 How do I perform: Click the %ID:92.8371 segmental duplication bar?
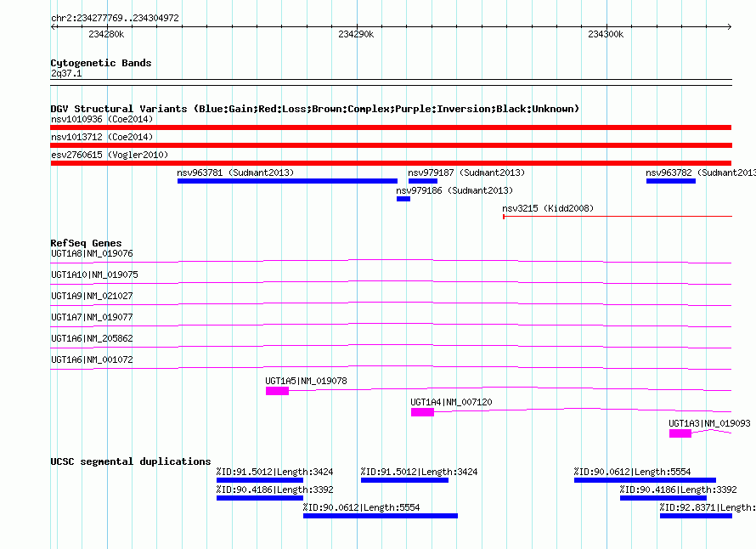[x=696, y=516]
